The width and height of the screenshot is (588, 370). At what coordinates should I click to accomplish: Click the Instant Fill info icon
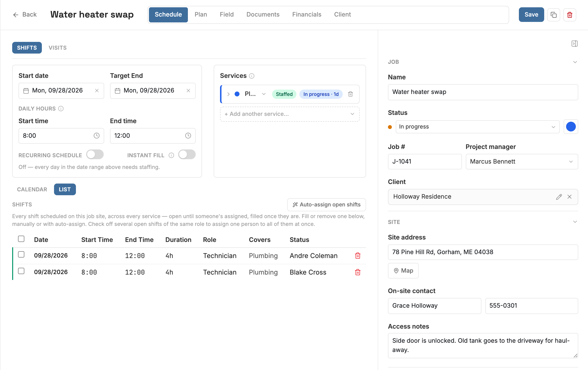(171, 155)
